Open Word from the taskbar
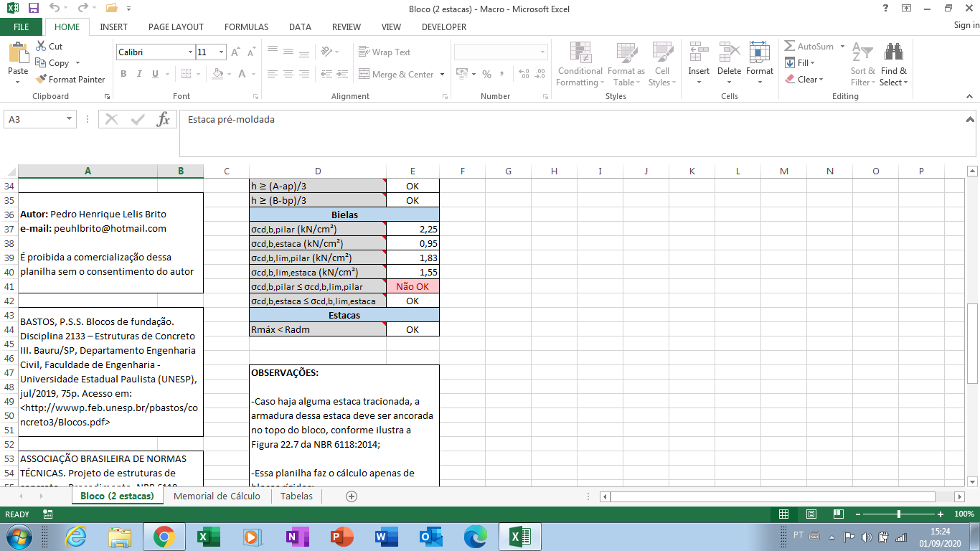 (x=386, y=536)
